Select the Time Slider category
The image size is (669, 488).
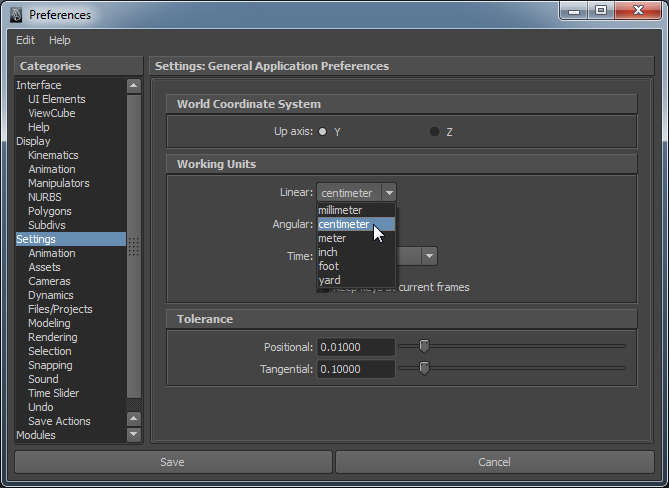tap(53, 393)
